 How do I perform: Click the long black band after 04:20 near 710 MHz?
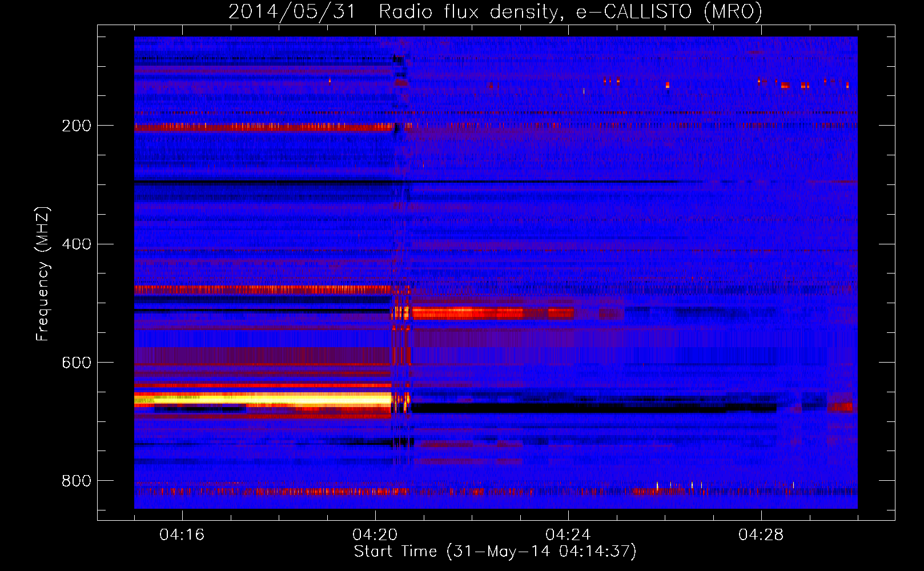pos(594,408)
